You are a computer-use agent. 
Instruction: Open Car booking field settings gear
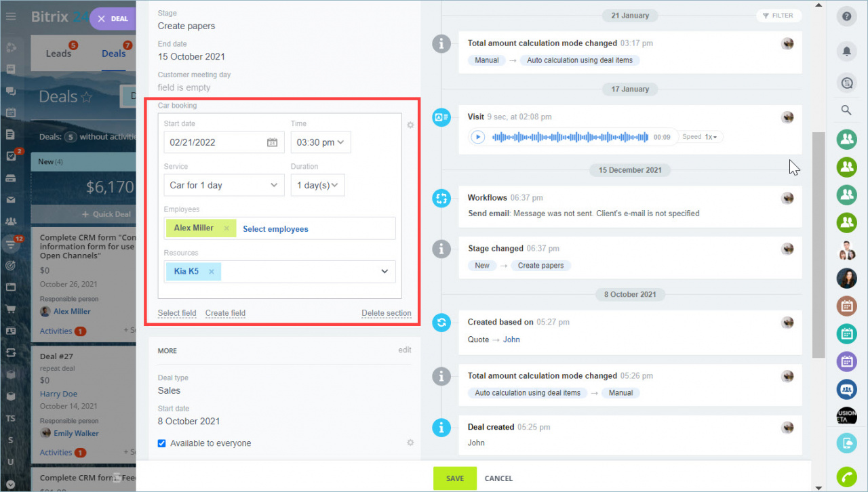click(410, 125)
